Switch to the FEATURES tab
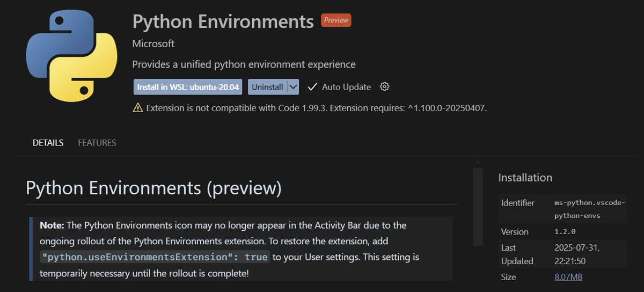644x292 pixels. 97,143
